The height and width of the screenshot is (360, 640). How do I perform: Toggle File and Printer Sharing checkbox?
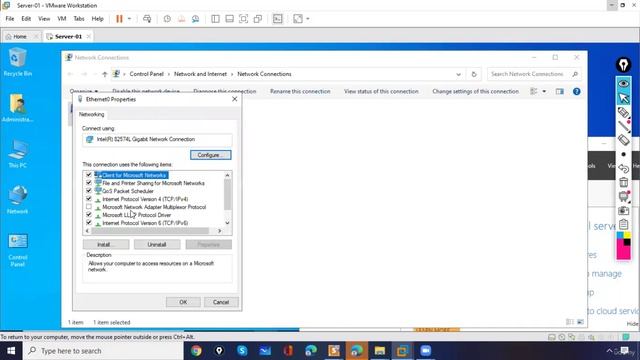click(x=89, y=183)
